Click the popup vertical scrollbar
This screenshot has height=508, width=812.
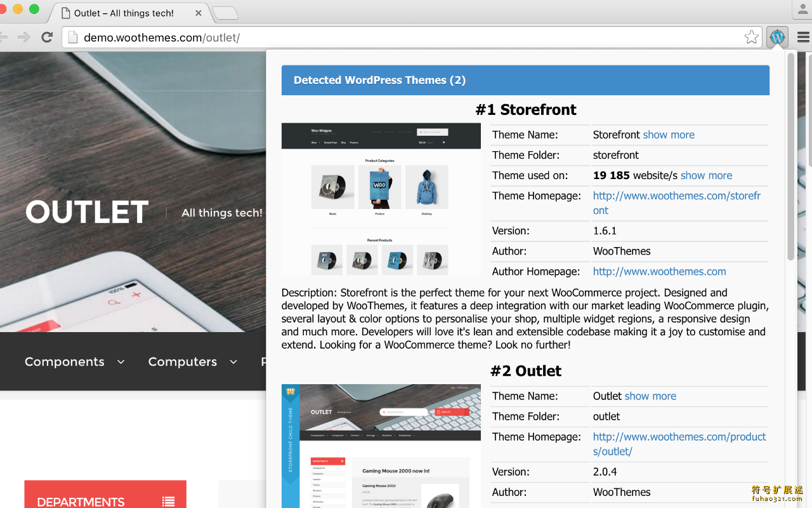[x=790, y=156]
